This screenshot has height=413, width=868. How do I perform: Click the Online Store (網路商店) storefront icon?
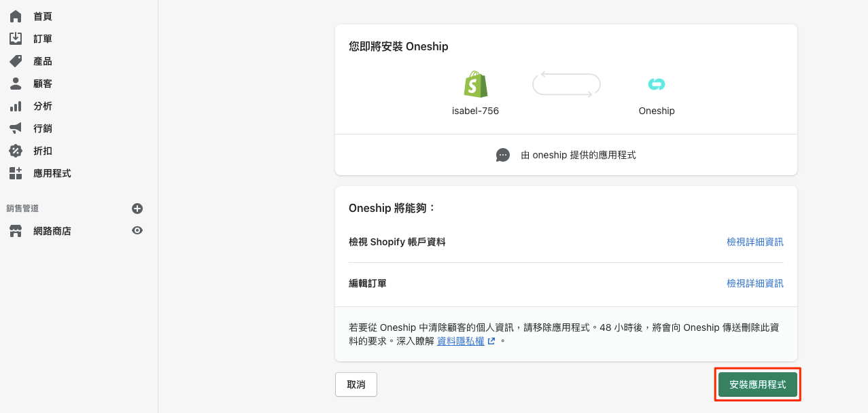tap(16, 231)
